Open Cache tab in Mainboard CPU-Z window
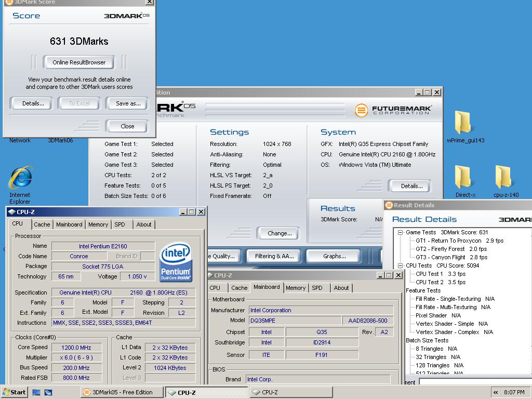Screen dimensions: 532x399 coord(239,288)
